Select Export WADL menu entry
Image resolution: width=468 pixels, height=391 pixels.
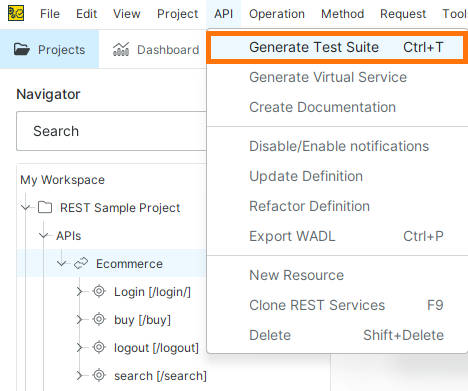pos(337,236)
